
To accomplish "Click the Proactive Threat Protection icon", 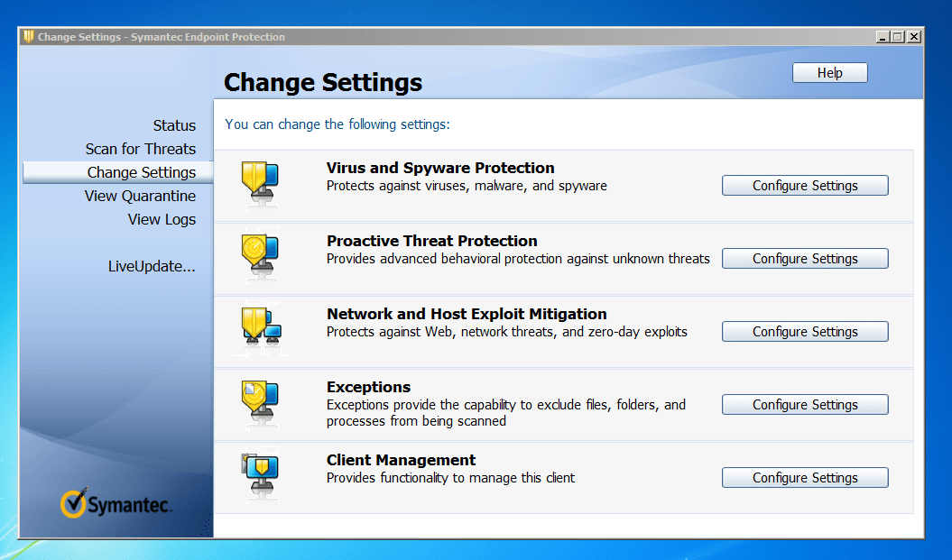I will (x=260, y=254).
